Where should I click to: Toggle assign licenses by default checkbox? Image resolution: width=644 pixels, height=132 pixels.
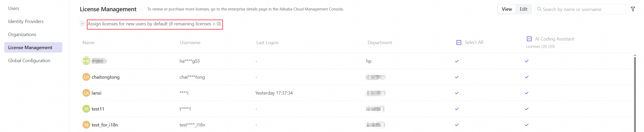coord(82,24)
